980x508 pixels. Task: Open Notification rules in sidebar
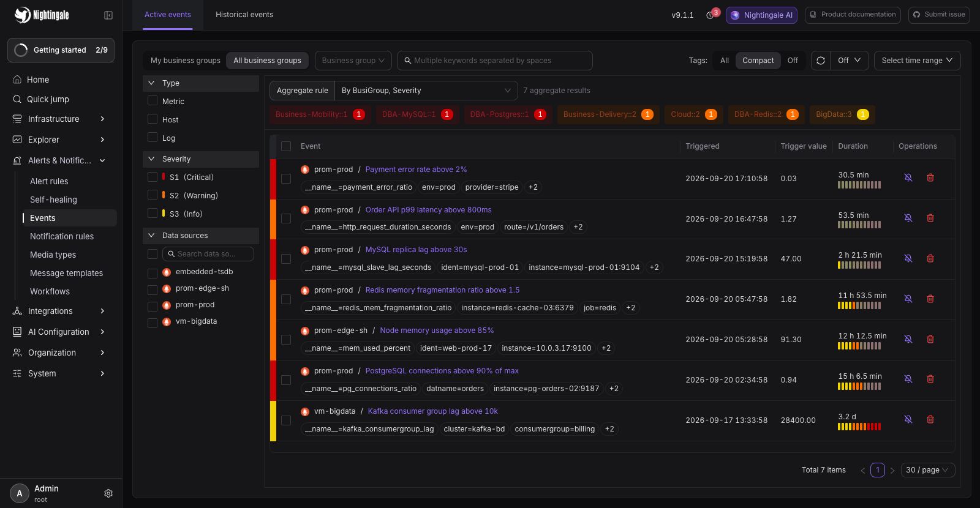click(62, 236)
